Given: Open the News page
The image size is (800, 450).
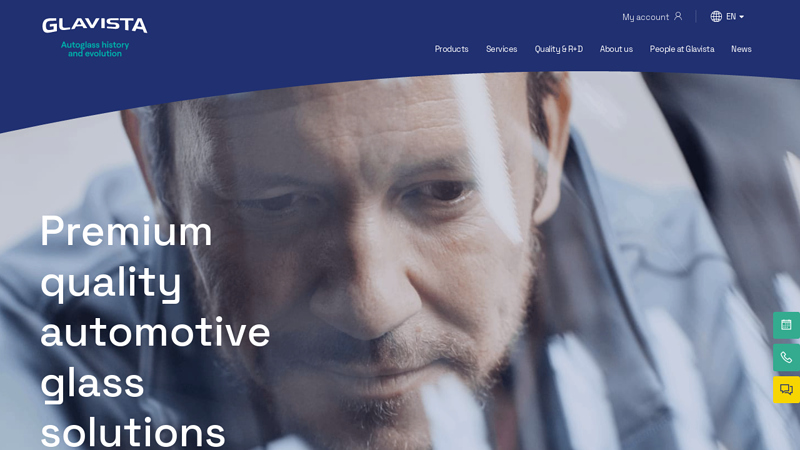Looking at the screenshot, I should coord(741,49).
